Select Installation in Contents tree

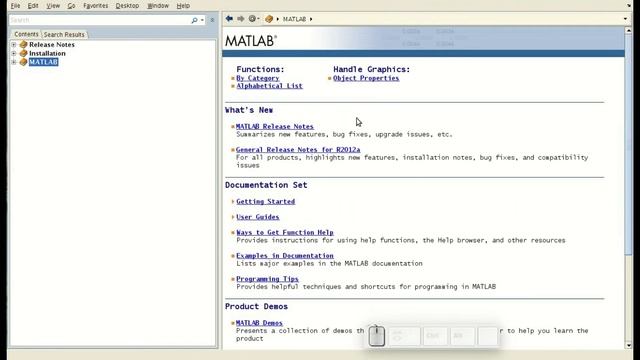47,53
